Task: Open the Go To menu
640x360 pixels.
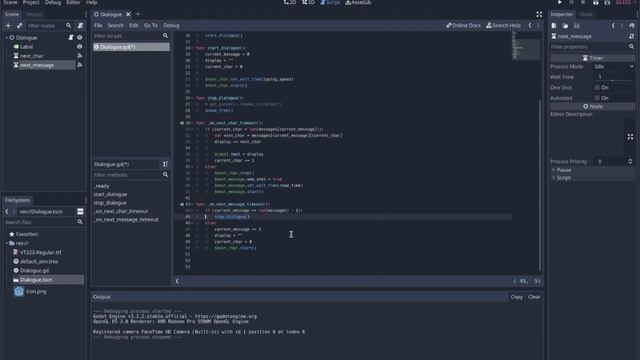Action: point(151,25)
